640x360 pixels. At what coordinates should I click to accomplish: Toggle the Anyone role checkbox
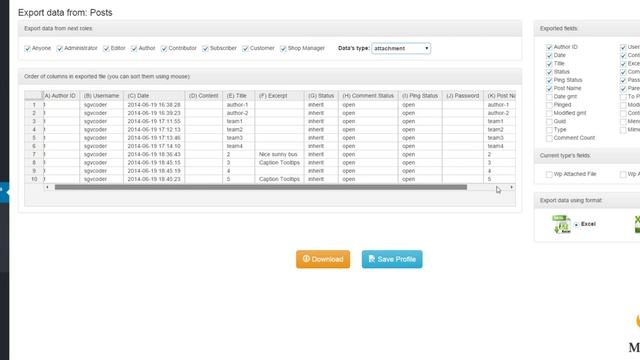28,49
